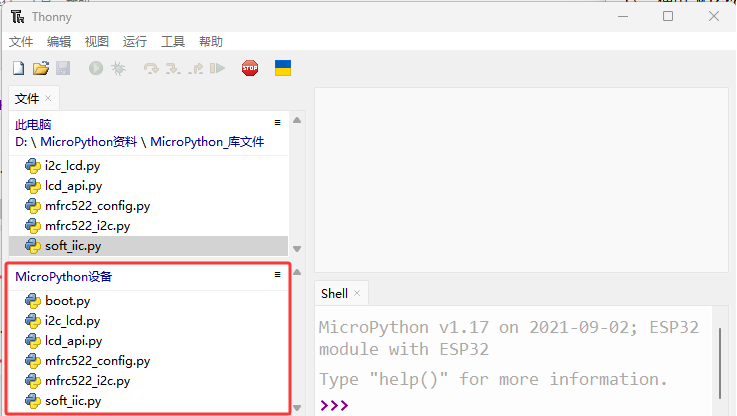Run current script with green play icon
This screenshot has width=737, height=416.
click(x=96, y=68)
